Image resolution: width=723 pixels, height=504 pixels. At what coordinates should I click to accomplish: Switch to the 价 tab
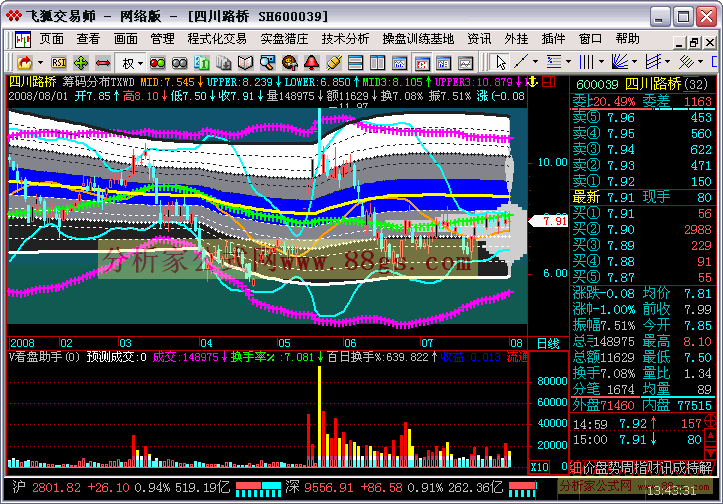(589, 467)
